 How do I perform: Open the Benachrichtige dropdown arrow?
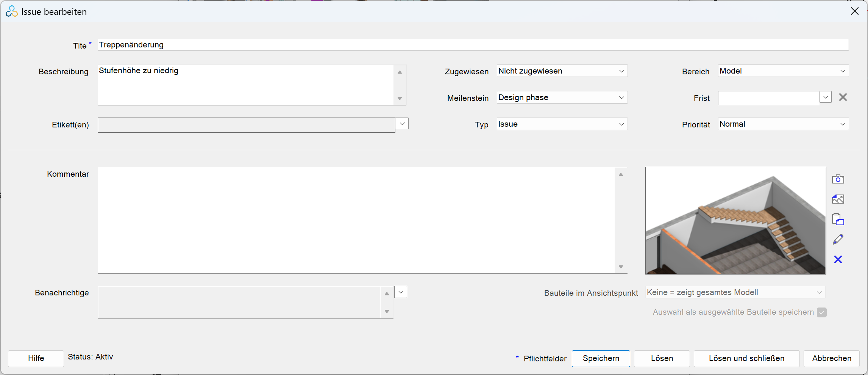400,292
